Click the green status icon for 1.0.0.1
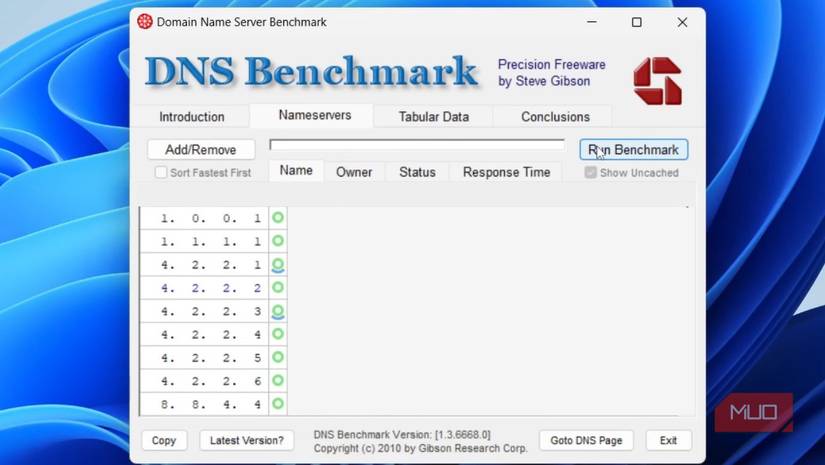This screenshot has height=465, width=825. coord(278,217)
